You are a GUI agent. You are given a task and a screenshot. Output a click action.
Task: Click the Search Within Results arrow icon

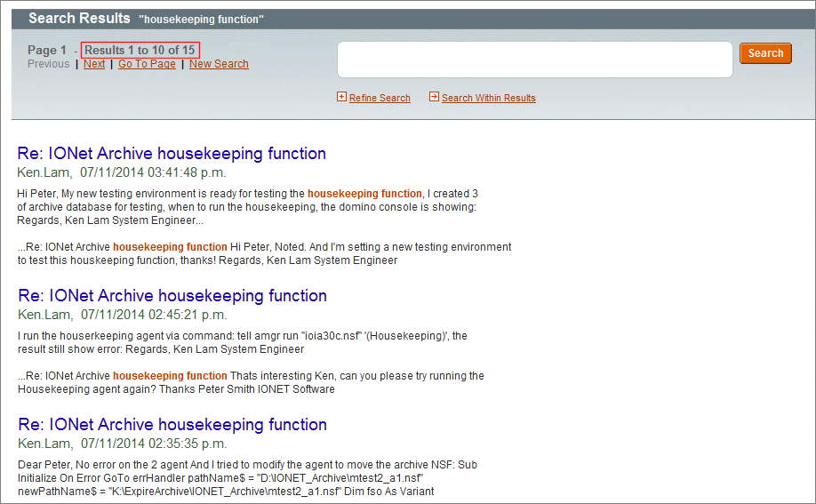(434, 96)
